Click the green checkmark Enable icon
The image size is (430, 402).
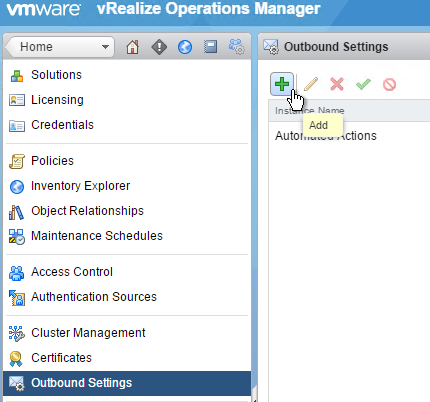coord(363,84)
